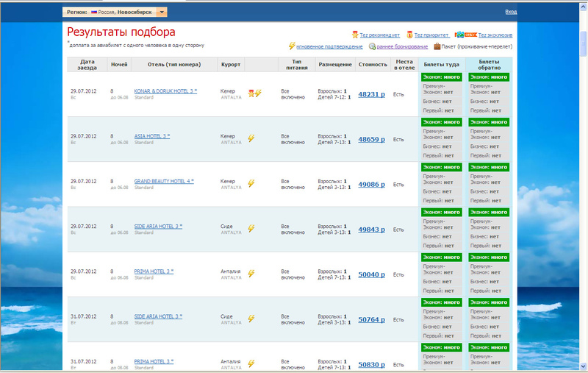Open the GRAND BEAUTY HOTEL 4* link
Screen dimensions: 588x373
point(164,181)
